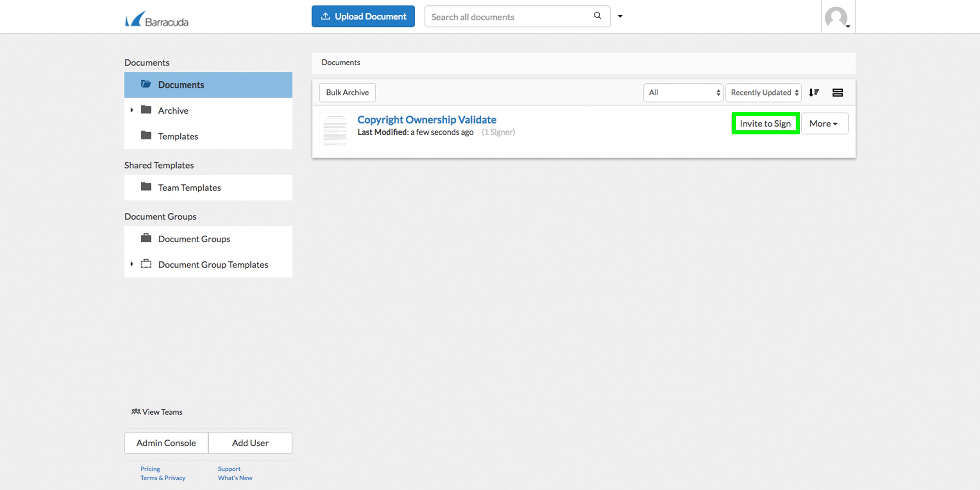
Task: Click the Archive folder icon
Action: 146,110
